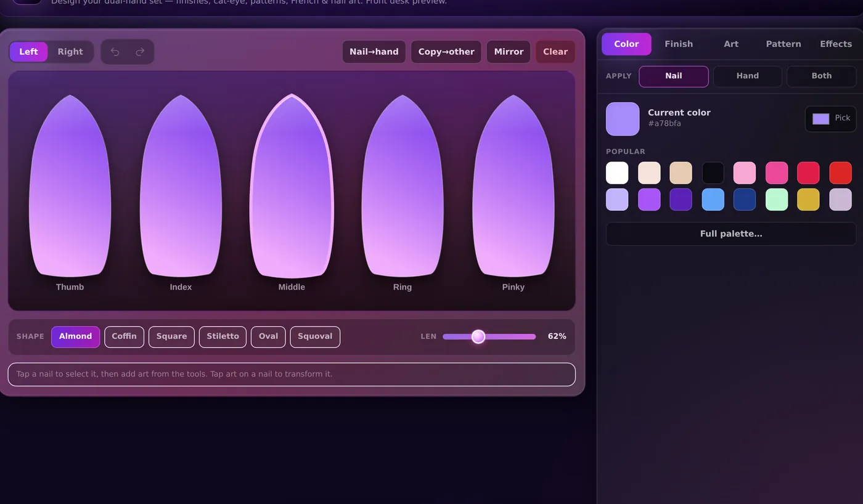Pick the gold mustard swatch
Viewport: 863px width, 504px height.
pos(809,200)
